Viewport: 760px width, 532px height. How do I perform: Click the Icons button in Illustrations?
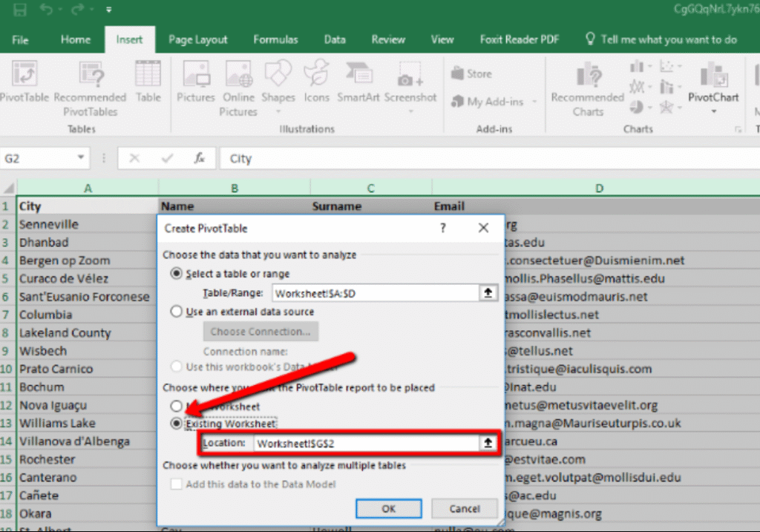pos(316,82)
